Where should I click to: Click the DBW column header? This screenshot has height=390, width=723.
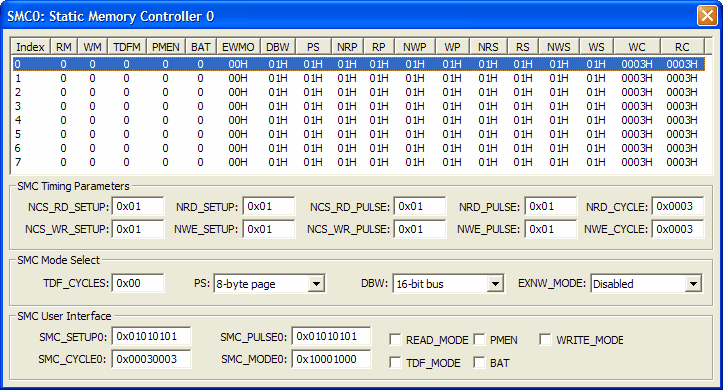pyautogui.click(x=278, y=47)
